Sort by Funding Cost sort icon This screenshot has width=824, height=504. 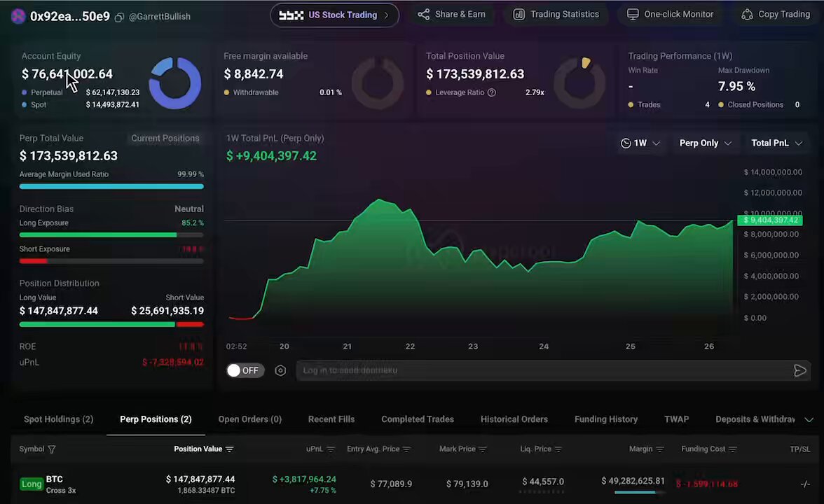coord(733,449)
